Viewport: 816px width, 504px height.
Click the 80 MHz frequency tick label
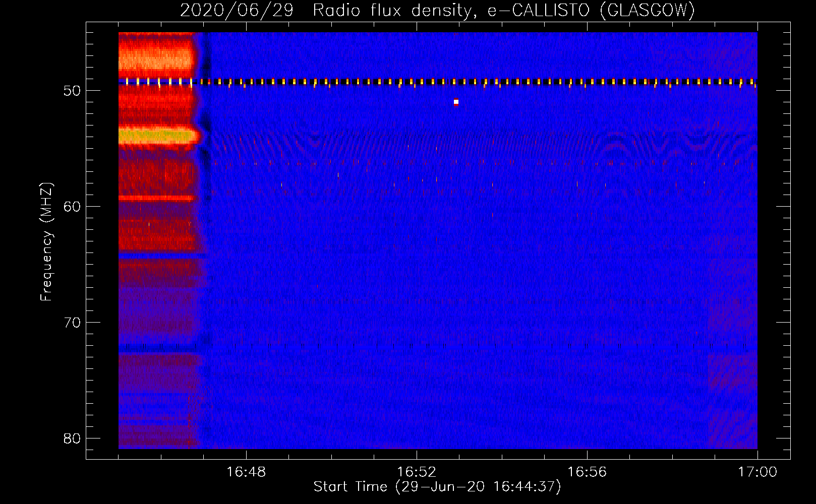[x=72, y=438]
